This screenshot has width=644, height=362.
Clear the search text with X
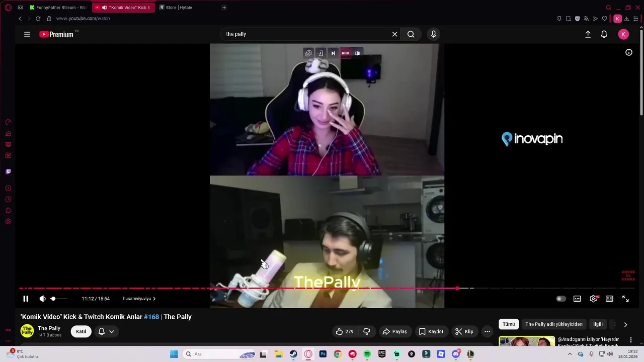tap(395, 34)
